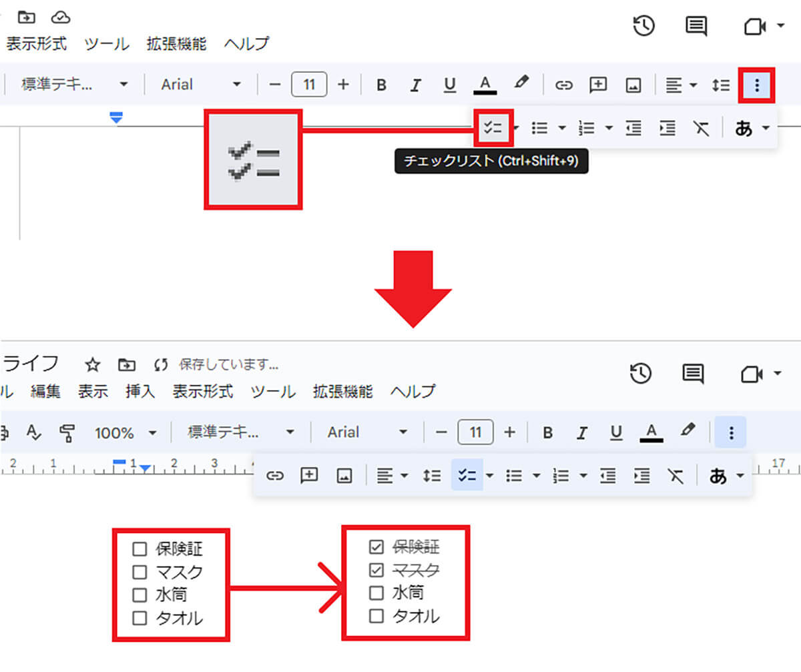The height and width of the screenshot is (672, 801).
Task: Add comment via upper screenshot toolbar icon
Action: pos(598,85)
